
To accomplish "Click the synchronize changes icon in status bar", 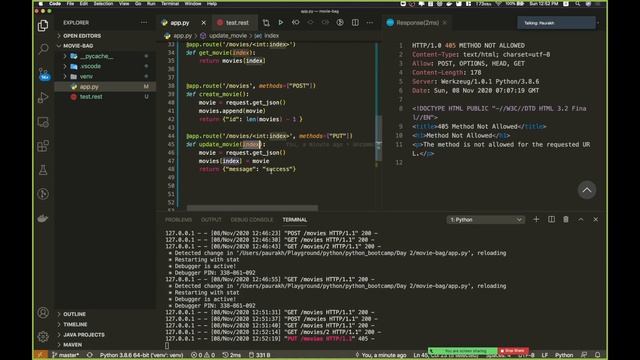I will (90, 355).
